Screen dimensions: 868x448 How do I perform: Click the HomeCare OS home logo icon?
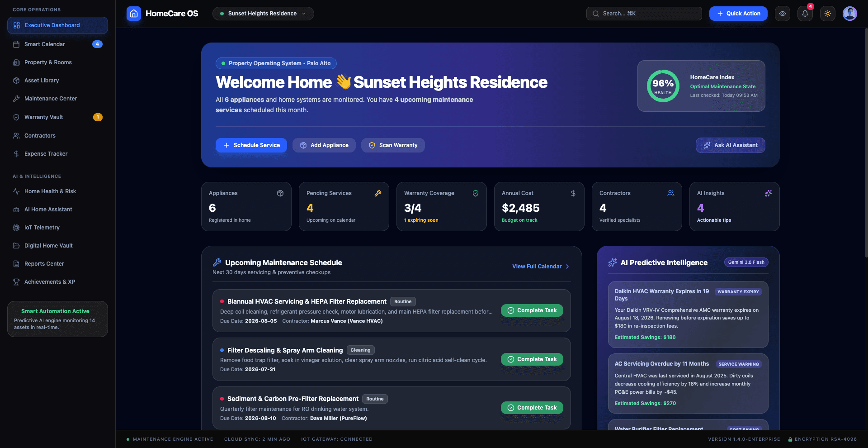(x=134, y=14)
